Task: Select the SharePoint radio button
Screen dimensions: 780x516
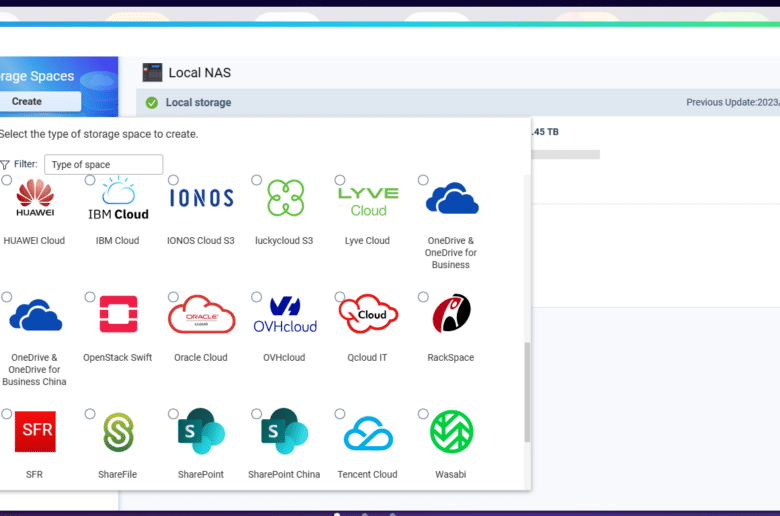Action: point(173,414)
